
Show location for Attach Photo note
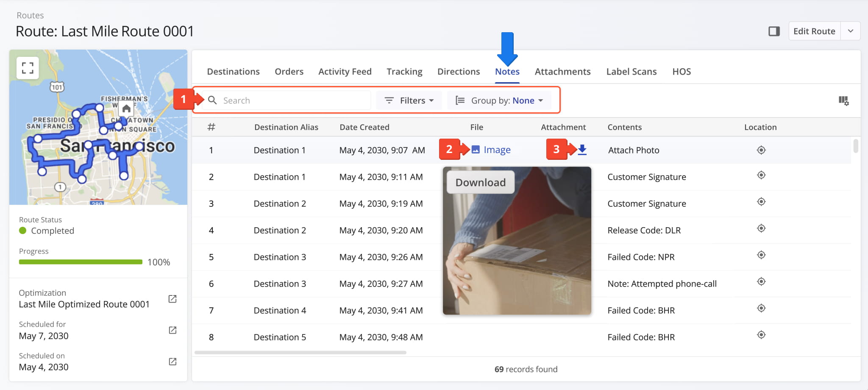761,150
